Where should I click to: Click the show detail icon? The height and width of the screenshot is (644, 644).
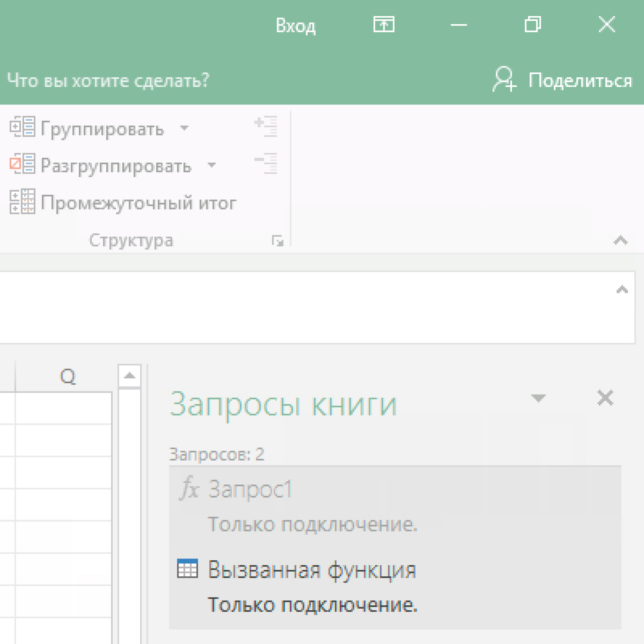[x=266, y=126]
